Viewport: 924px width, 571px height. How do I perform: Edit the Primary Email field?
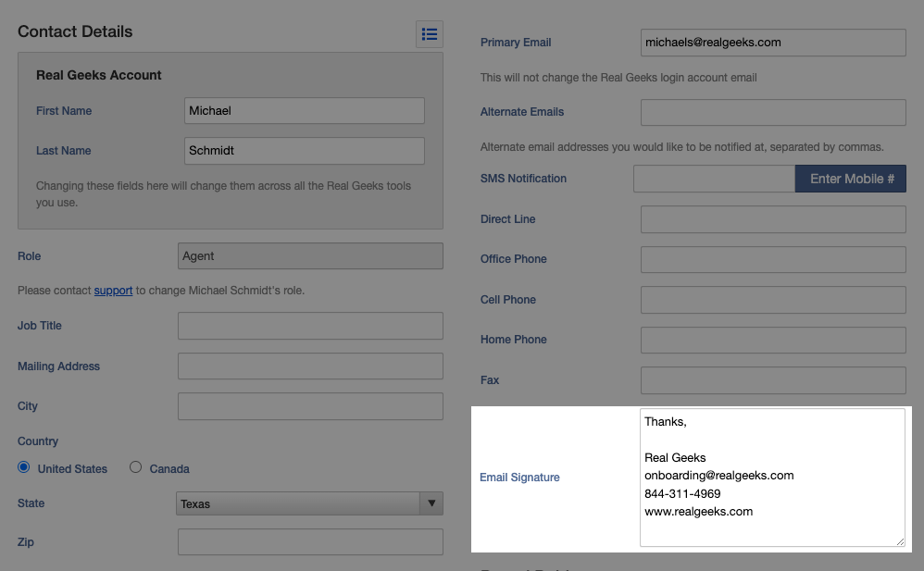pos(773,43)
